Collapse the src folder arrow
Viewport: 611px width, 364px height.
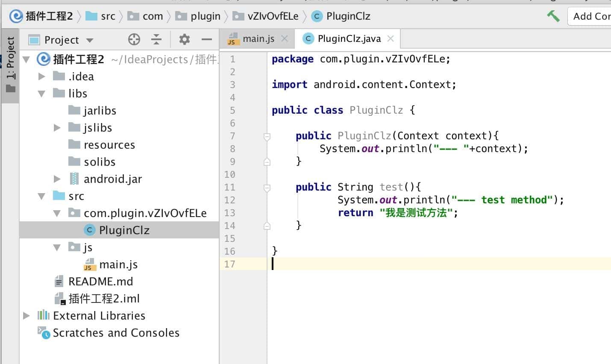tap(42, 196)
